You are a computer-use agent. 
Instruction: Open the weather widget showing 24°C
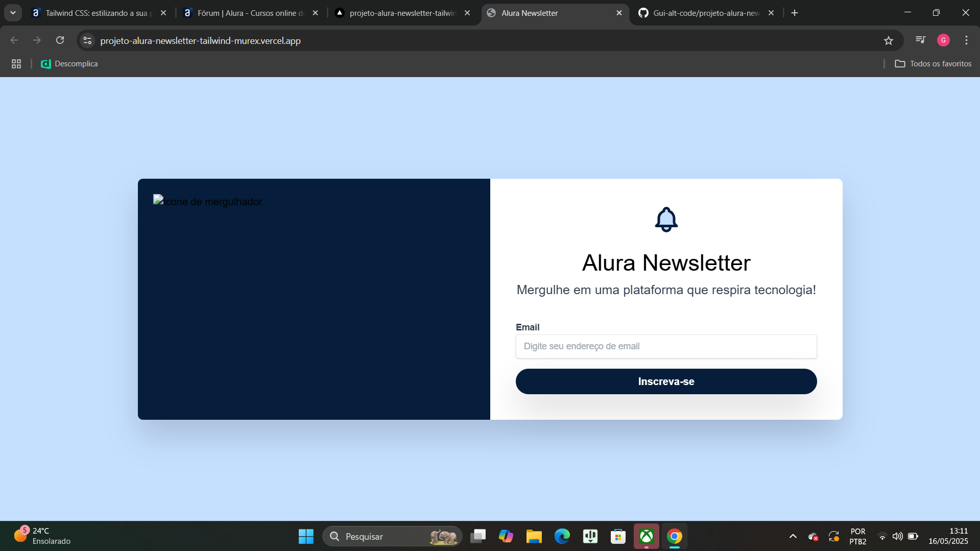click(42, 536)
